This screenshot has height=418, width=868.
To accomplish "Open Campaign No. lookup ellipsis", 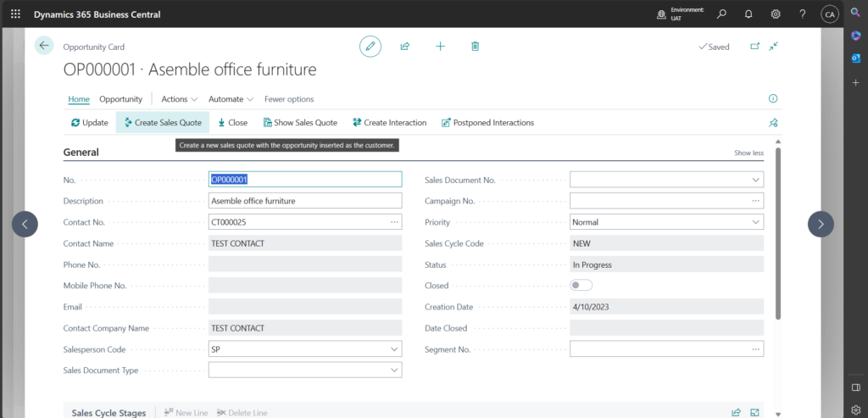I will coord(755,201).
